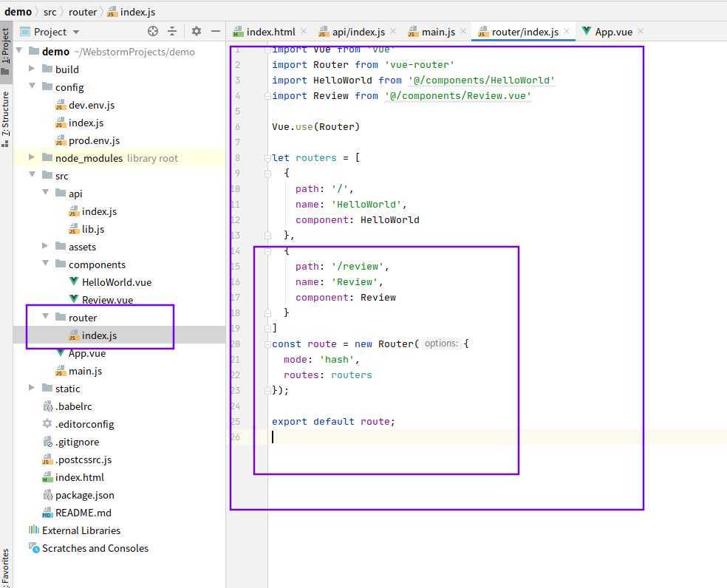Screen dimensions: 727x588
Task: Click demo in the breadcrumb bar
Action: pos(18,12)
